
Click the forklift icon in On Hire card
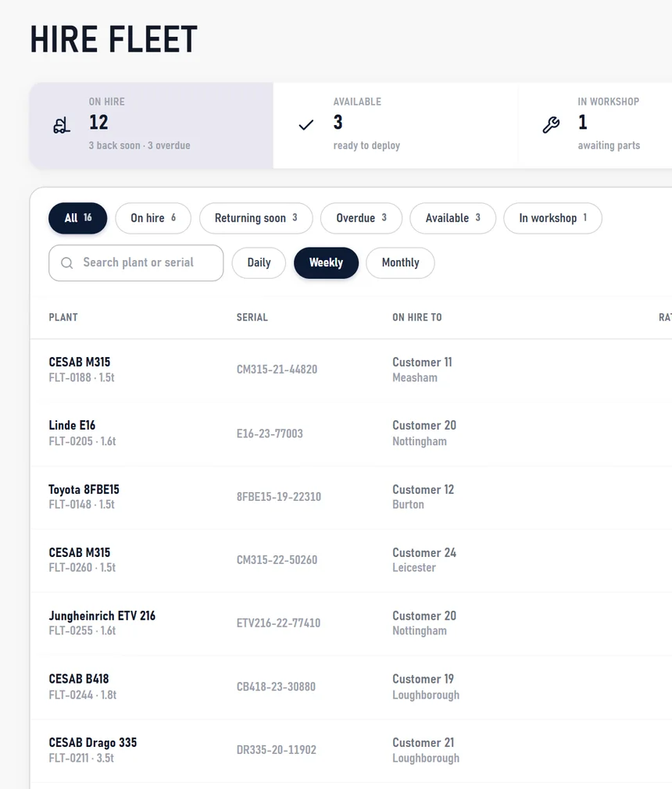(62, 125)
